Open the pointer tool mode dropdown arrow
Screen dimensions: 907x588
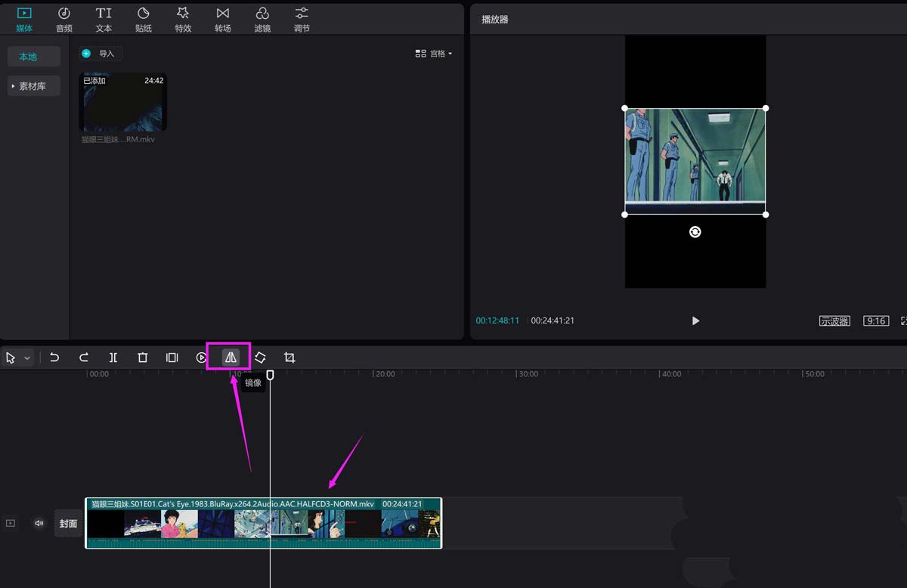[x=27, y=357]
